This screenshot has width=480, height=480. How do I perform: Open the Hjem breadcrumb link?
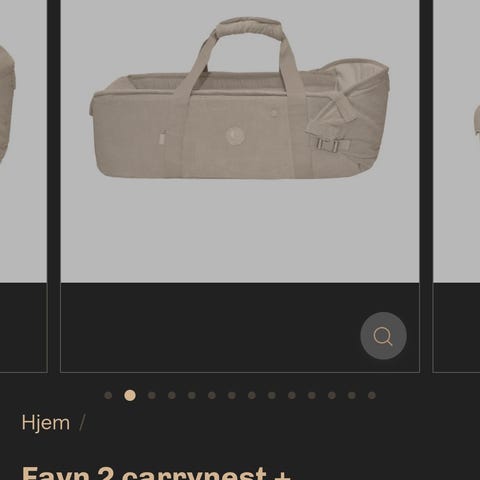(x=46, y=423)
